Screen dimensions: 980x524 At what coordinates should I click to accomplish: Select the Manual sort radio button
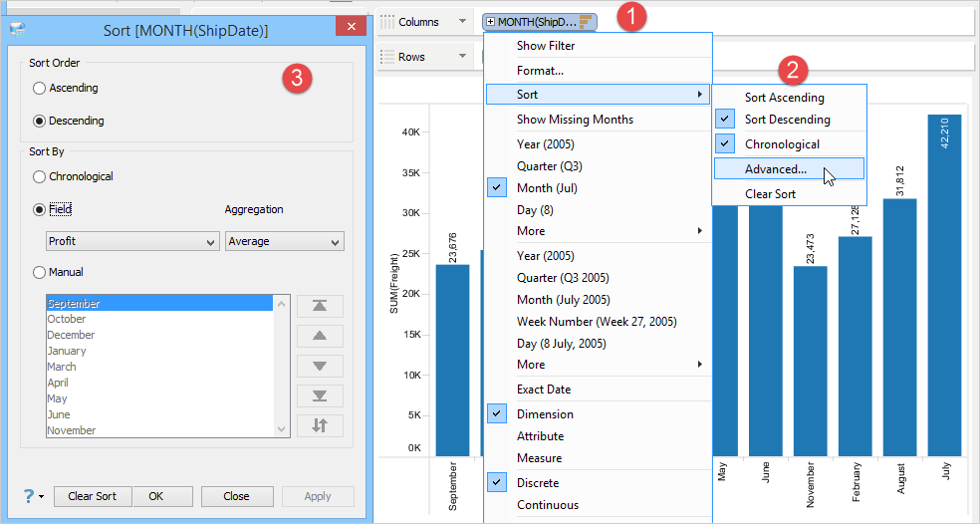click(x=40, y=273)
